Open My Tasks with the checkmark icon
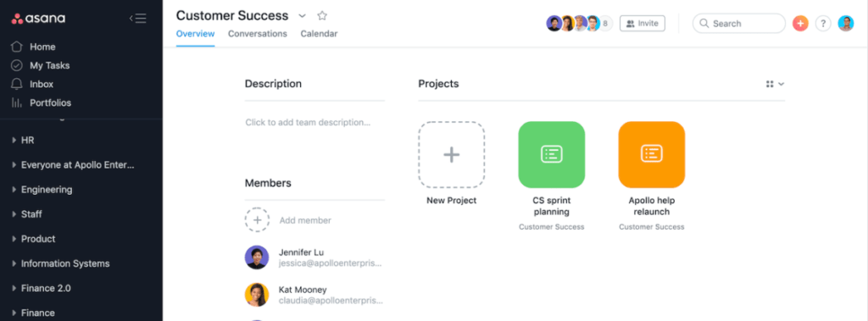Image resolution: width=868 pixels, height=321 pixels. (x=17, y=65)
